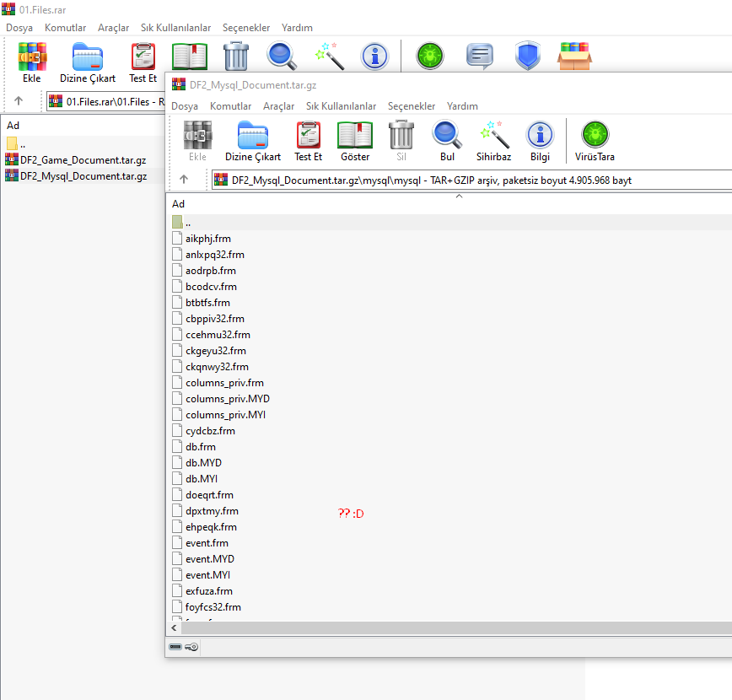The image size is (732, 700).
Task: Click sort arrow above the file list column
Action: (x=459, y=197)
